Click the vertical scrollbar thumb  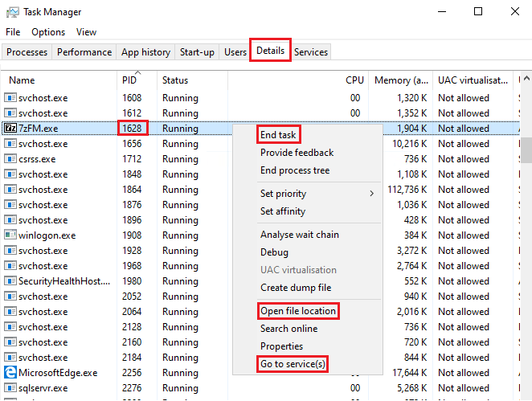[x=526, y=149]
